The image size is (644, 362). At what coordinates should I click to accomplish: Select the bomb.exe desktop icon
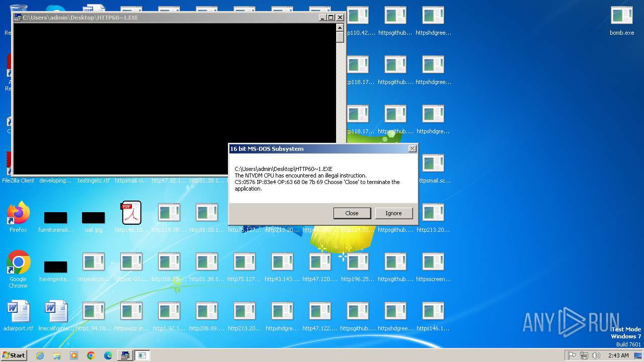click(x=622, y=21)
